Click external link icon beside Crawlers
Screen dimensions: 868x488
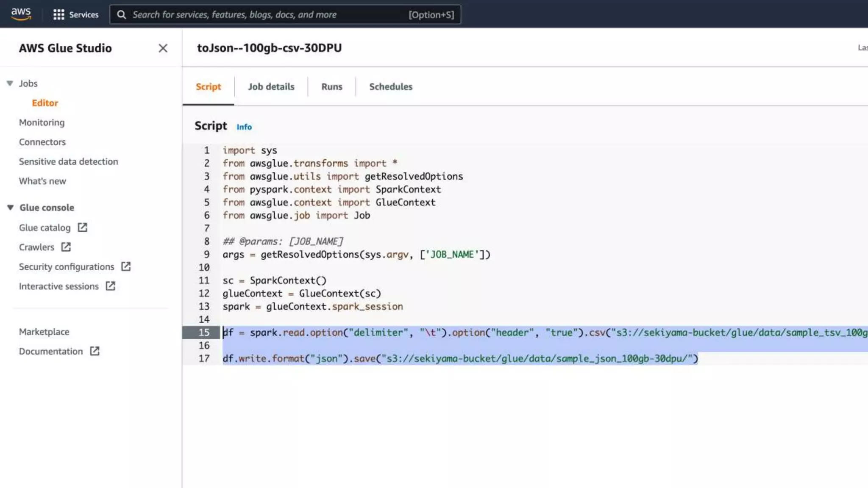[66, 247]
